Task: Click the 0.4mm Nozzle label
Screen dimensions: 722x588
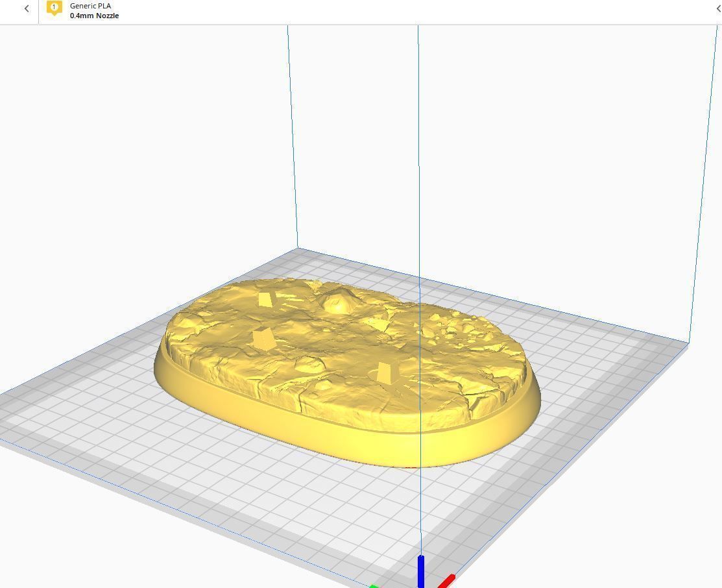Action: (x=95, y=16)
